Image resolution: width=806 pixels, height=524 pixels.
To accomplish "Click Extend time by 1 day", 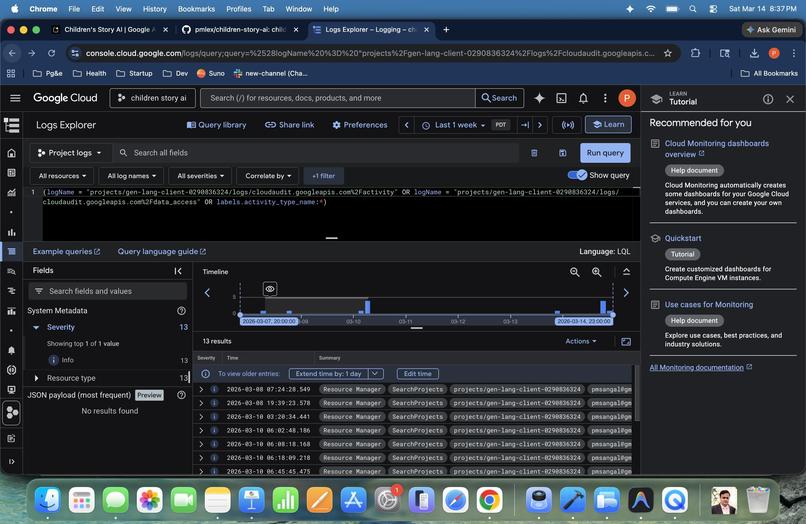I will click(328, 374).
